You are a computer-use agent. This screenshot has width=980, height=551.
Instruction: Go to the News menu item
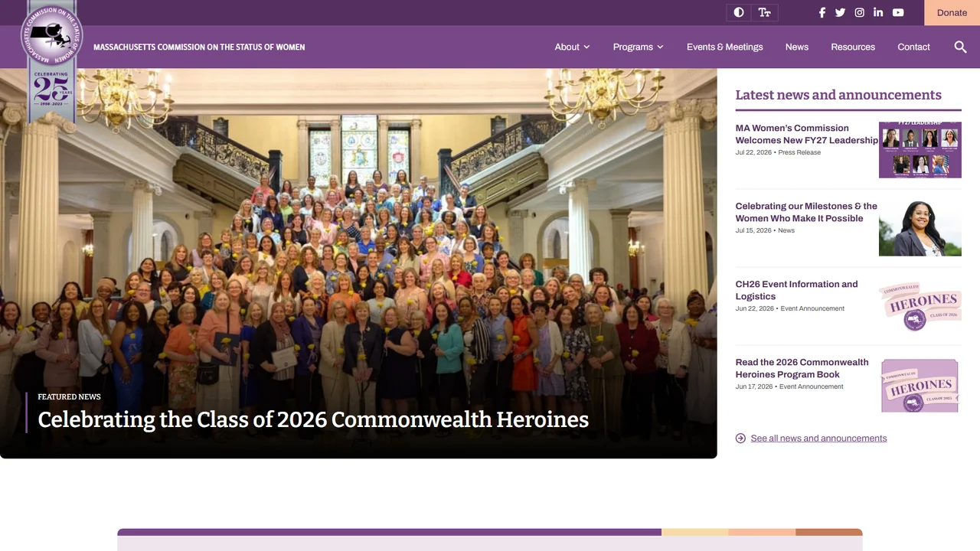coord(797,47)
